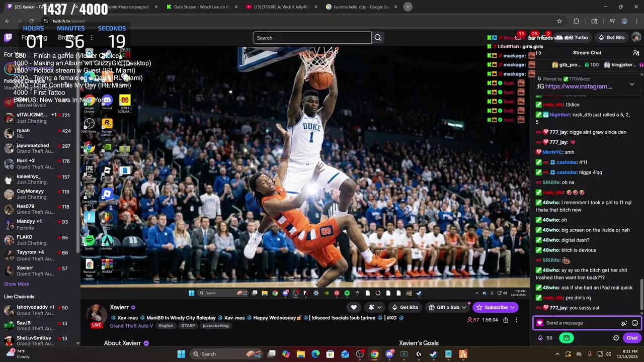Show hidden system tray icons
This screenshot has height=362, width=644.
pos(557,354)
